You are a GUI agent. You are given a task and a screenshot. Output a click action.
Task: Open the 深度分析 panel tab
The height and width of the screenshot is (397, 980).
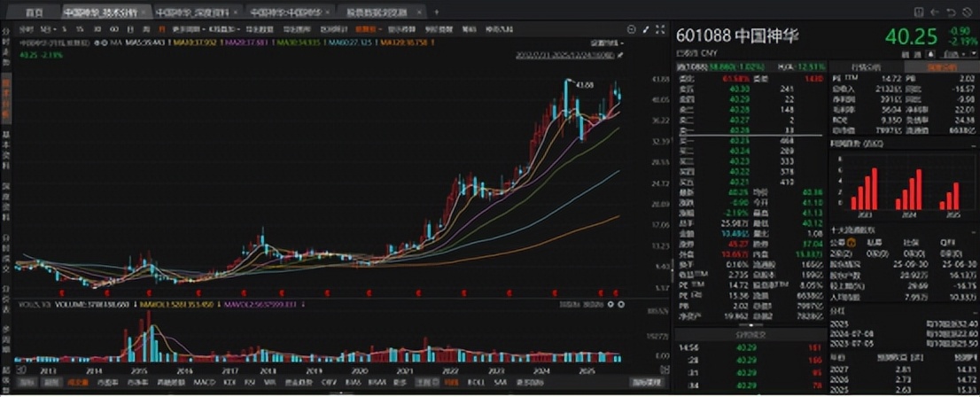tap(941, 66)
